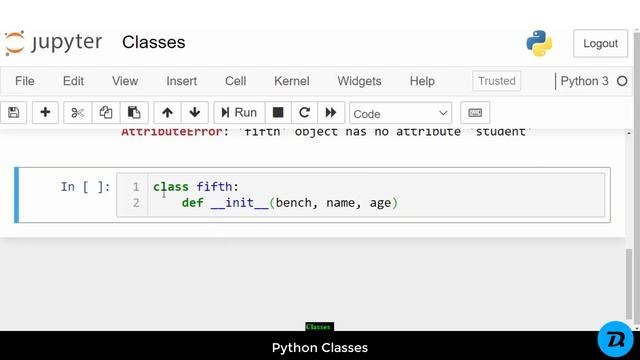Rename the notebook title Classes
Image resolution: width=640 pixels, height=360 pixels.
coord(153,42)
